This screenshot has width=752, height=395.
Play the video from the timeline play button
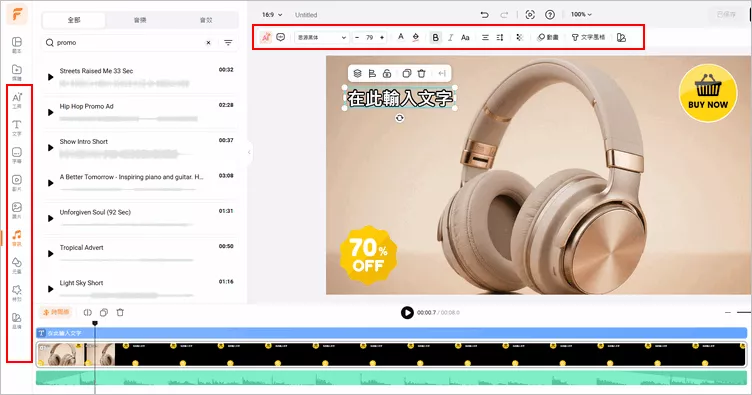pos(407,313)
